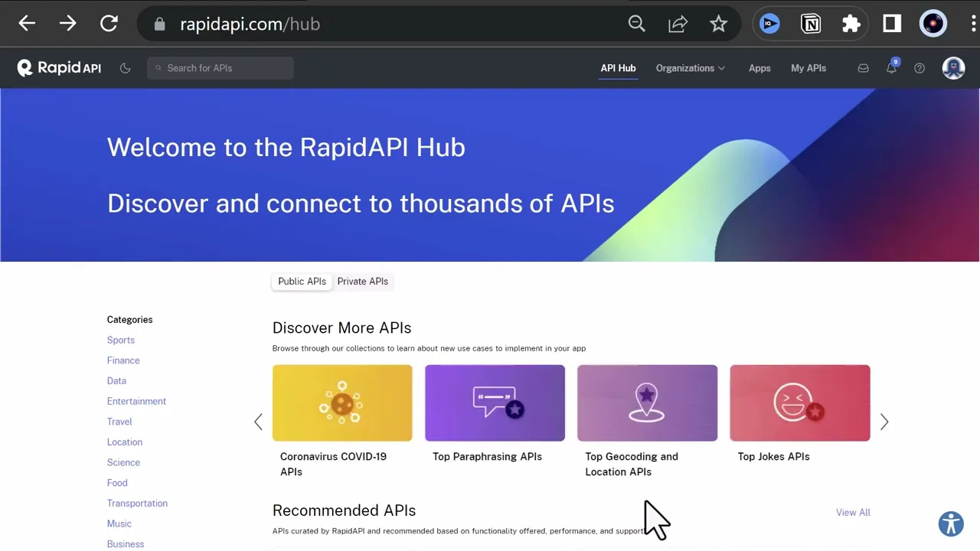This screenshot has height=551, width=980.
Task: Open the notifications bell icon
Action: pos(891,68)
